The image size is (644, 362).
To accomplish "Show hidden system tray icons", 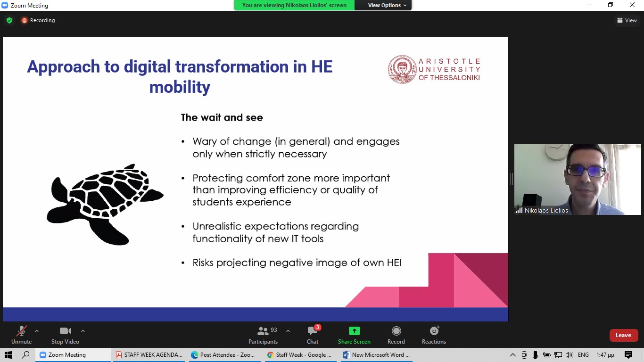I will (513, 355).
